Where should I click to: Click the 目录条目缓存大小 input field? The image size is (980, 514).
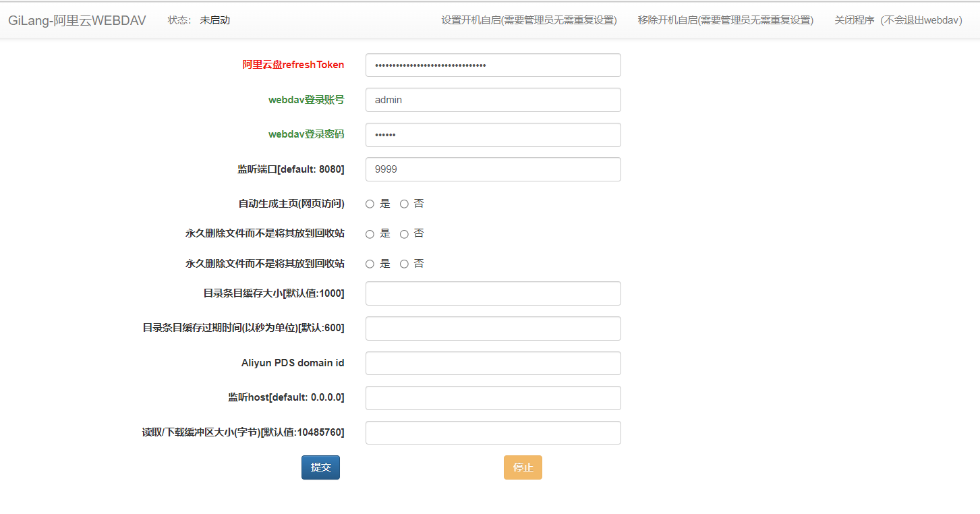click(x=493, y=293)
